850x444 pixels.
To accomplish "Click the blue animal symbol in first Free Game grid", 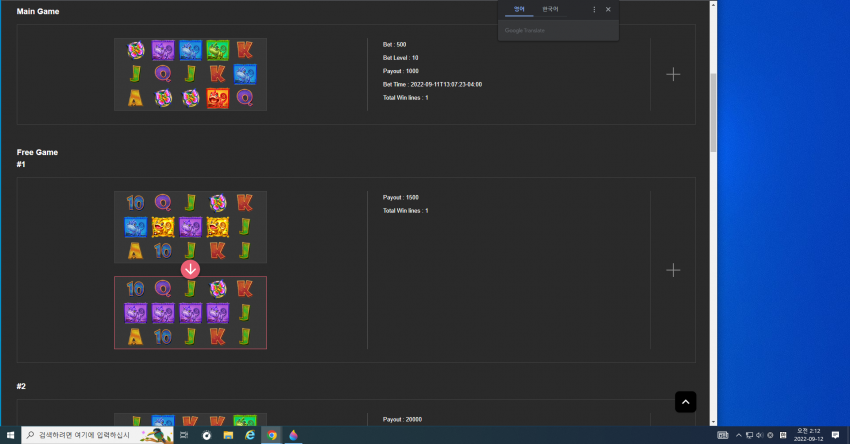I will point(136,227).
